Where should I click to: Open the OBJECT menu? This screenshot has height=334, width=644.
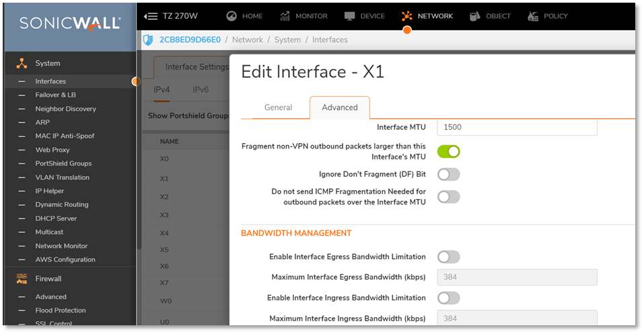click(x=498, y=16)
